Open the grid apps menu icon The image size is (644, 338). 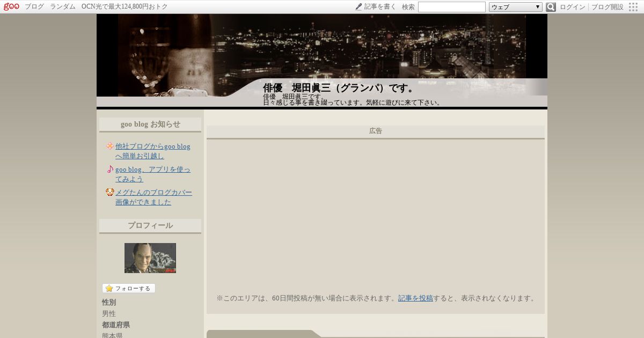click(633, 7)
